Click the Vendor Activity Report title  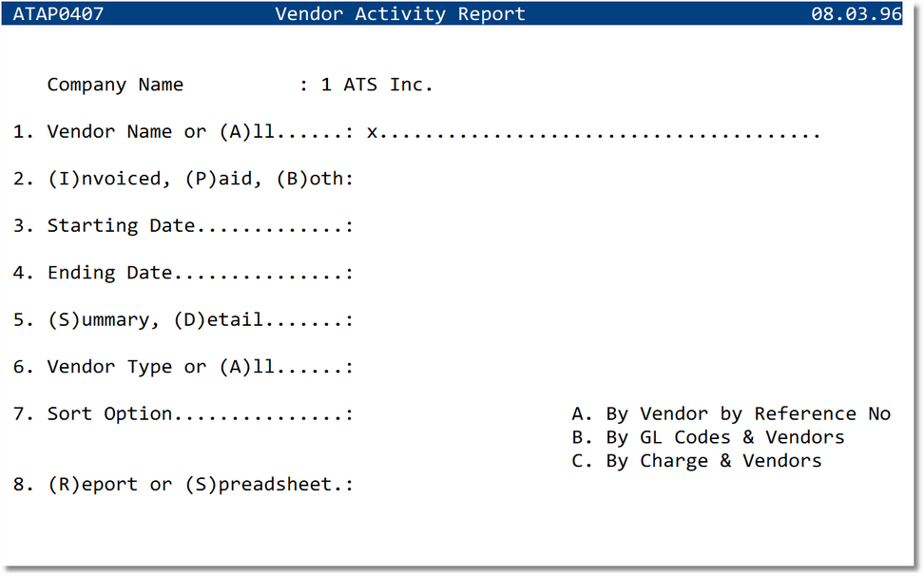click(x=399, y=13)
